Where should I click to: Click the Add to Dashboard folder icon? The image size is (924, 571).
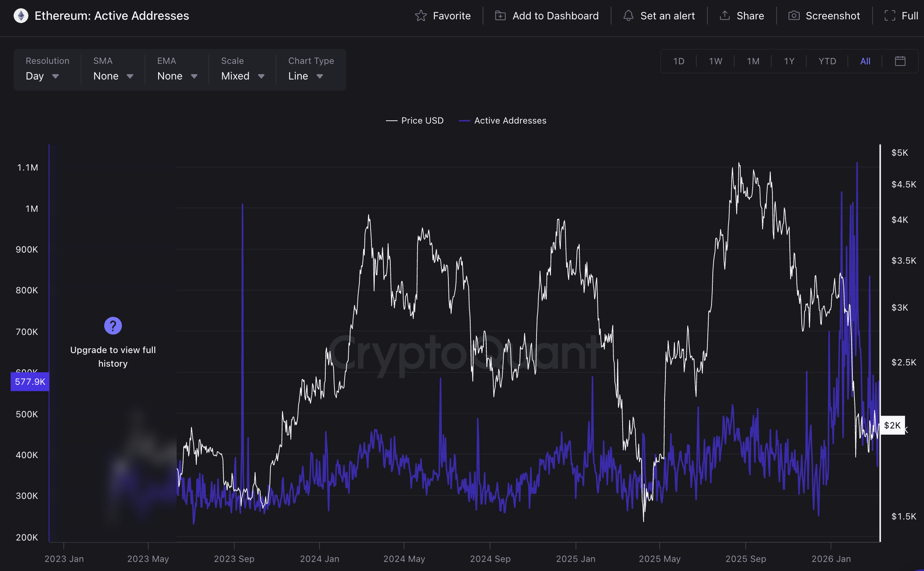500,16
